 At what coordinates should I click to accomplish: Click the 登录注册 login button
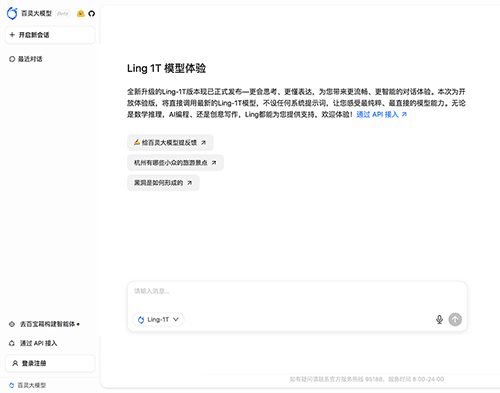50,363
